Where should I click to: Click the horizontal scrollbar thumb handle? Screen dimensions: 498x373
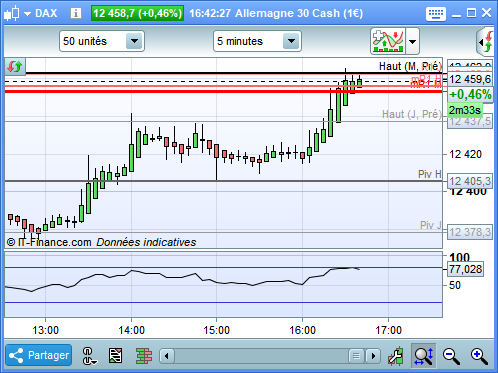pyautogui.click(x=356, y=356)
